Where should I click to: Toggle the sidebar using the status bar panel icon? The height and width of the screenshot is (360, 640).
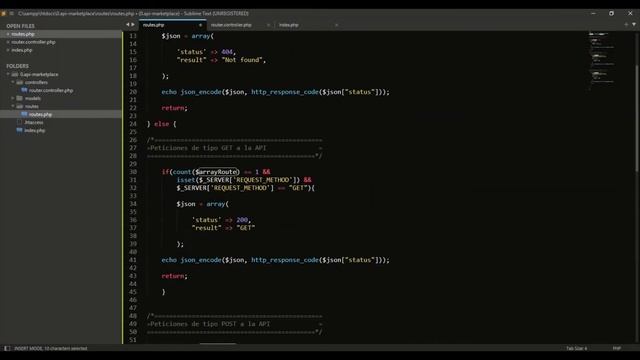click(x=7, y=348)
